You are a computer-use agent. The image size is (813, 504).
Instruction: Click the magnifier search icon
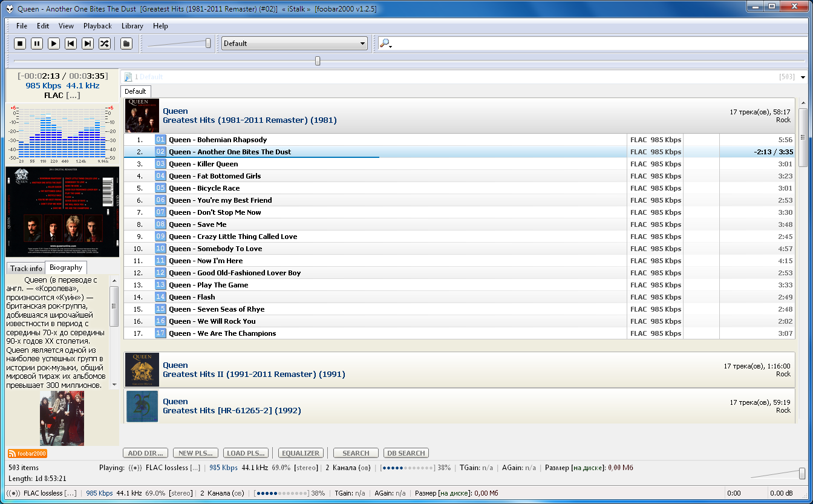click(x=385, y=44)
